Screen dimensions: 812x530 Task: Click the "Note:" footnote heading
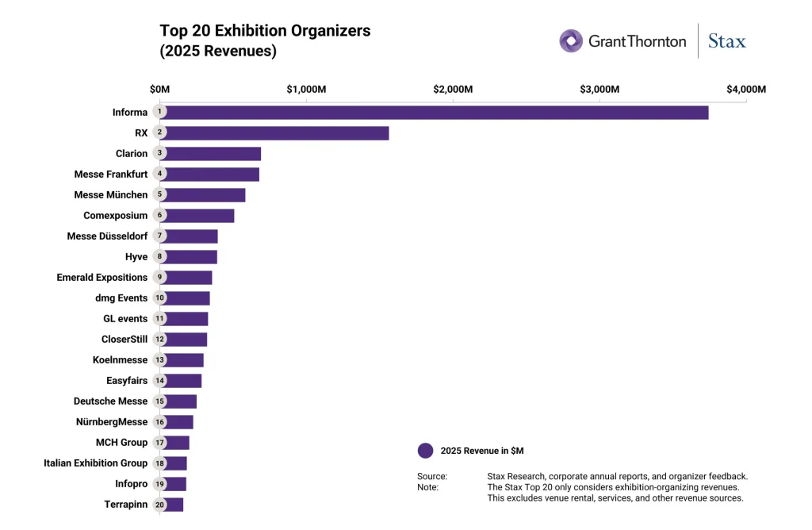(427, 487)
